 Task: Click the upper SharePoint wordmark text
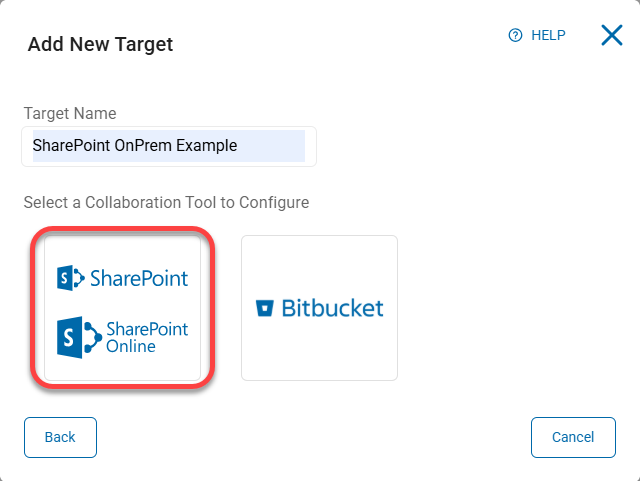[138, 278]
